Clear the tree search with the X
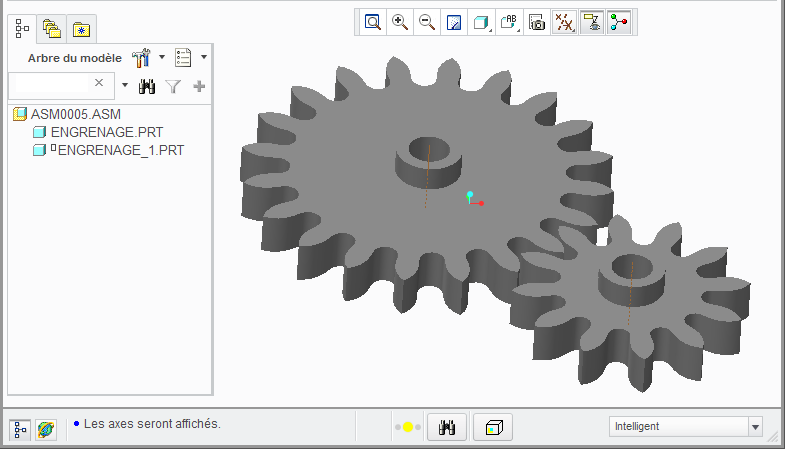Viewport: 785px width, 449px height. (99, 84)
